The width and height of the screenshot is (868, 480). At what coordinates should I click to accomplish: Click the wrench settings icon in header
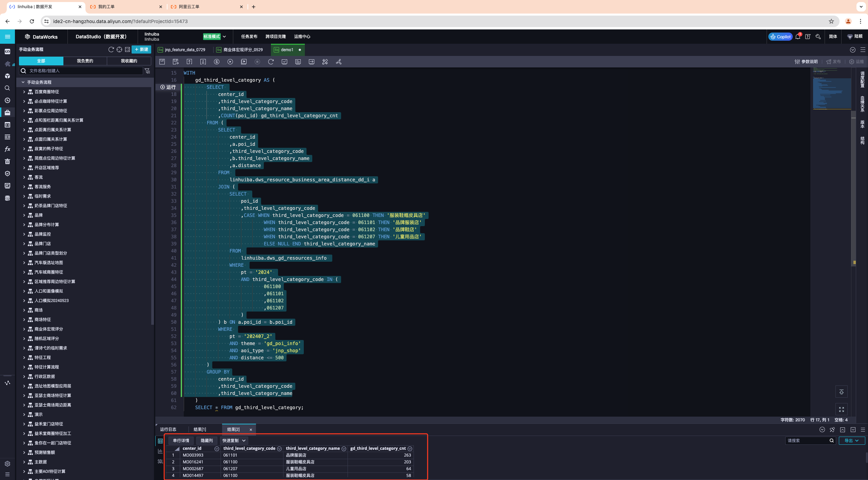pos(818,37)
